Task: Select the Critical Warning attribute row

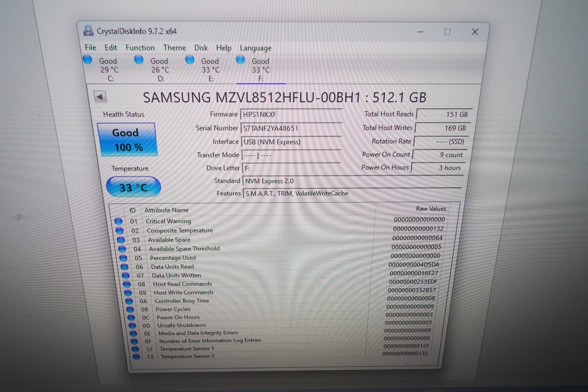Action: (280, 221)
